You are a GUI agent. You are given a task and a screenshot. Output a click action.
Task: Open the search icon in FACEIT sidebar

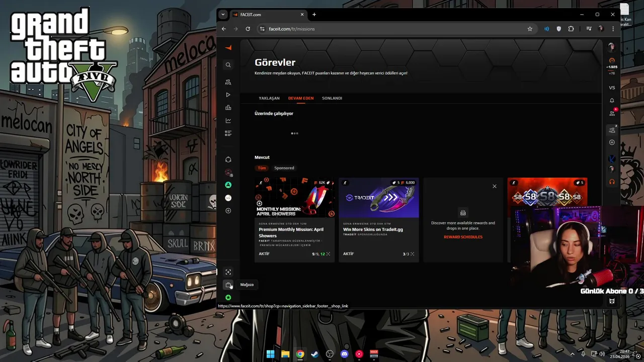228,65
